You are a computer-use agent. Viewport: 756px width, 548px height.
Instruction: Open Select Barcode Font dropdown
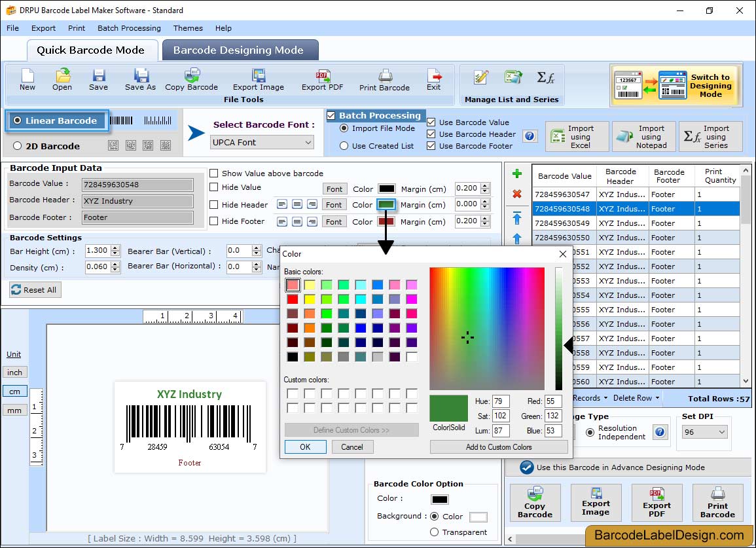pos(262,142)
